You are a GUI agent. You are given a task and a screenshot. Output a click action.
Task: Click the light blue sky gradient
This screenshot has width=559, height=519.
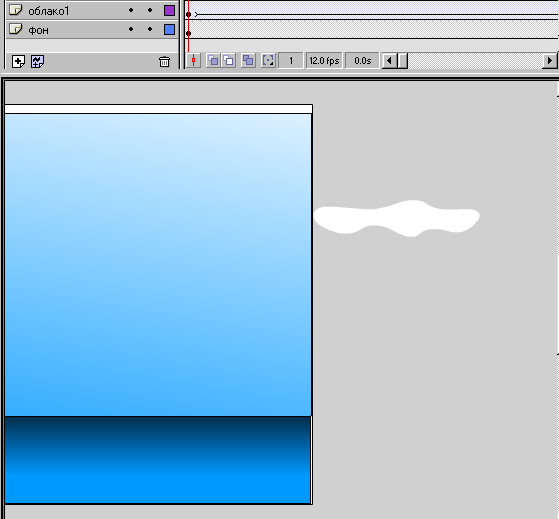pyautogui.click(x=158, y=265)
